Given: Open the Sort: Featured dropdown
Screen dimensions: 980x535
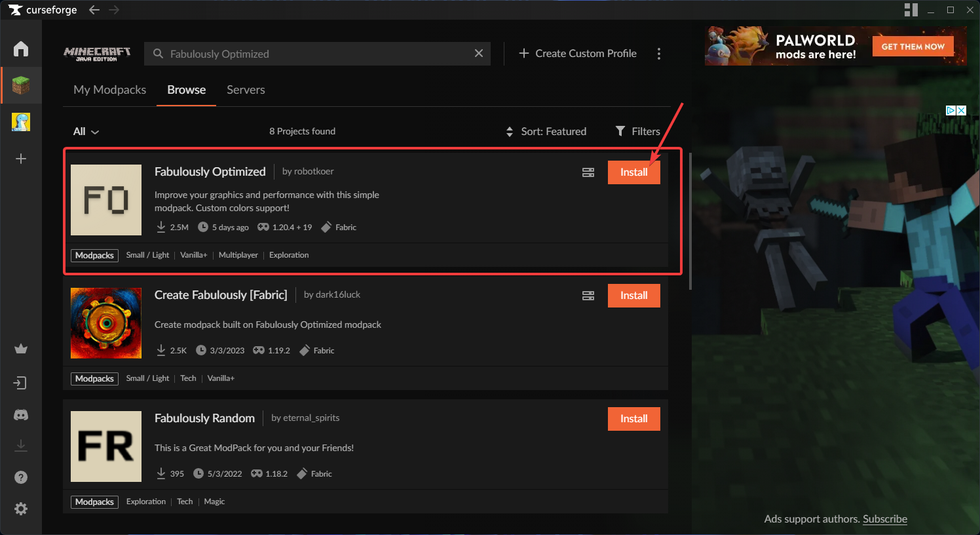Looking at the screenshot, I should click(546, 131).
